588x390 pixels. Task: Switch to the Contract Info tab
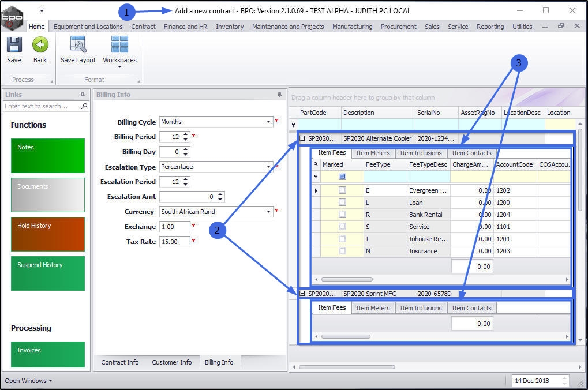click(120, 362)
